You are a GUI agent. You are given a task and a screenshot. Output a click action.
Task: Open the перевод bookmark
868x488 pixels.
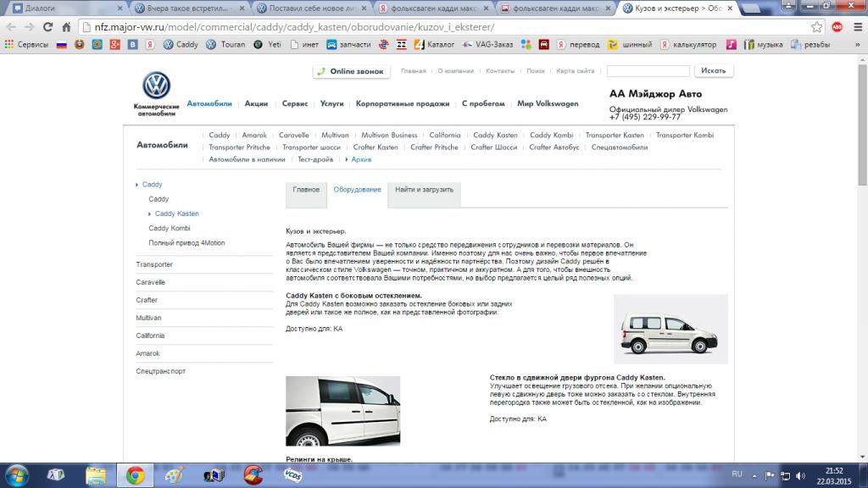tap(578, 44)
